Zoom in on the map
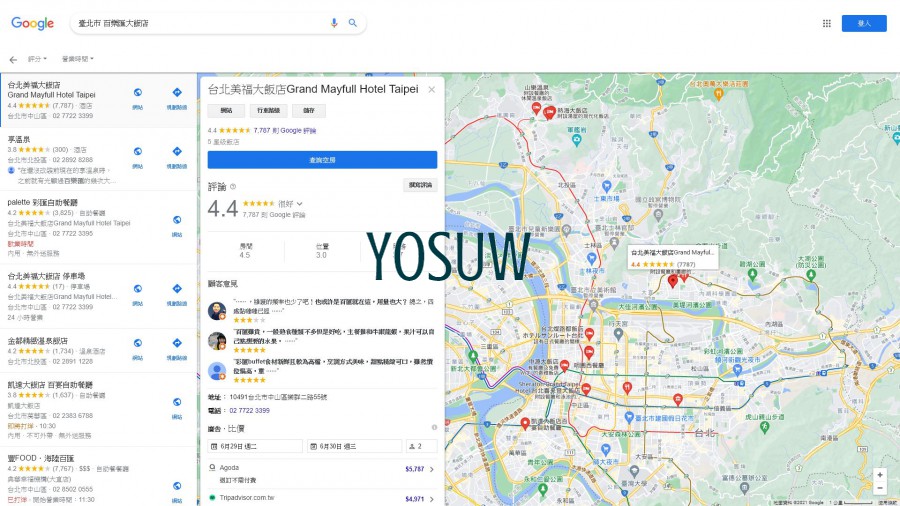Screen dimensions: 900x506 pos(879,475)
